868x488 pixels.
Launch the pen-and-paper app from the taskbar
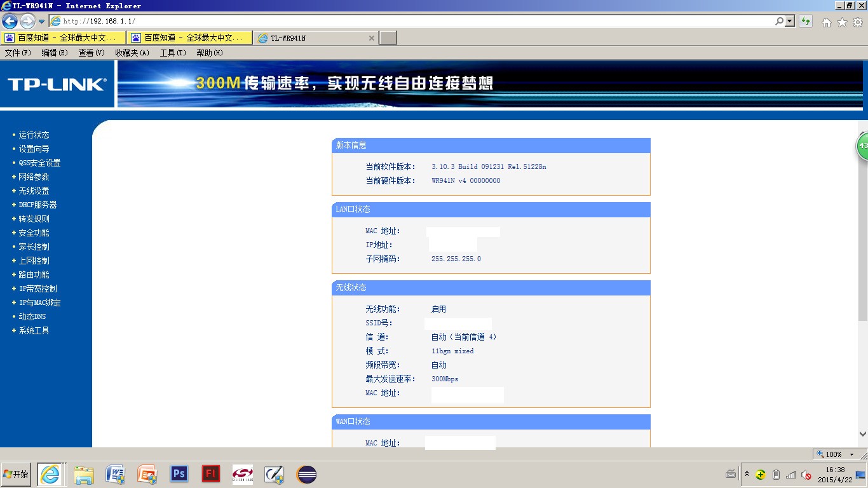(275, 474)
